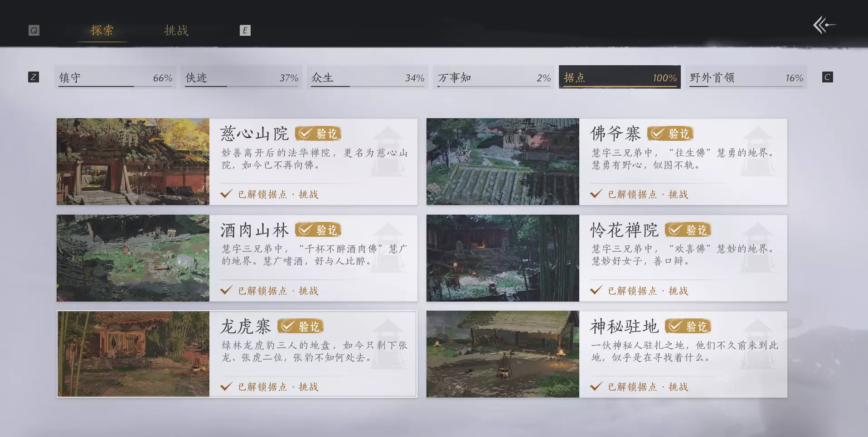The width and height of the screenshot is (868, 437).
Task: Open the 酒肉山林 thumbnail image
Action: tap(133, 258)
